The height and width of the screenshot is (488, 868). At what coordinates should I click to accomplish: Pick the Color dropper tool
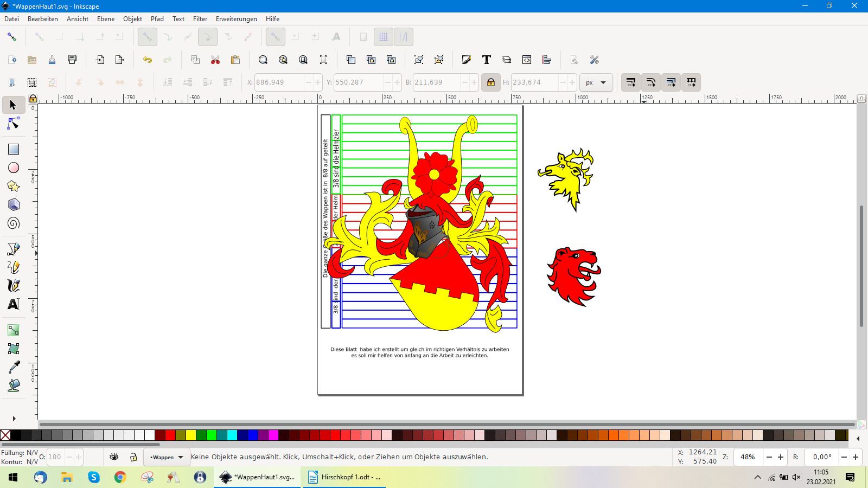coord(14,367)
